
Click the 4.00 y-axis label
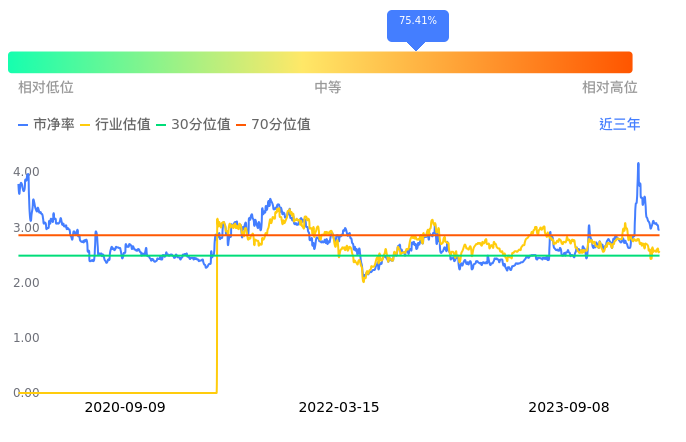26,172
